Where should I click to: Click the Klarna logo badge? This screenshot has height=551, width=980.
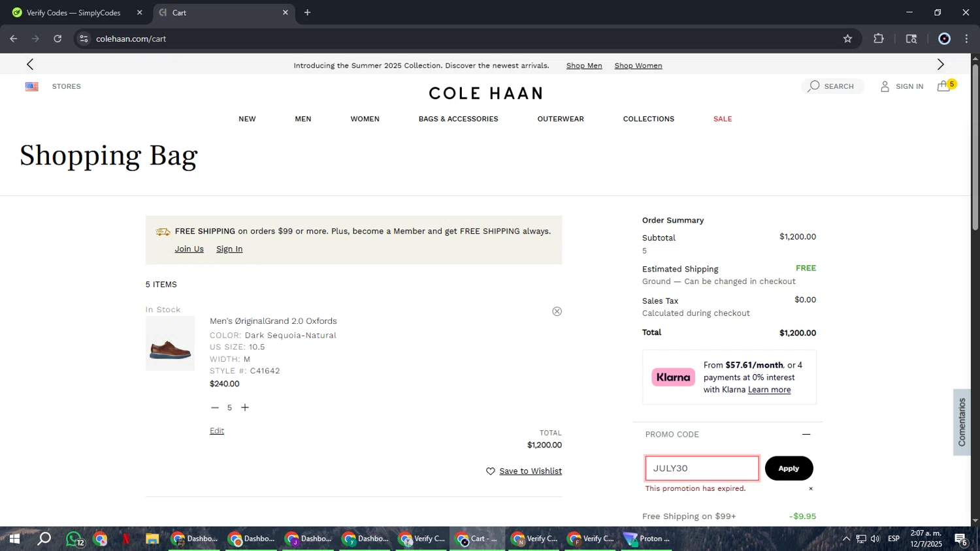pos(673,377)
